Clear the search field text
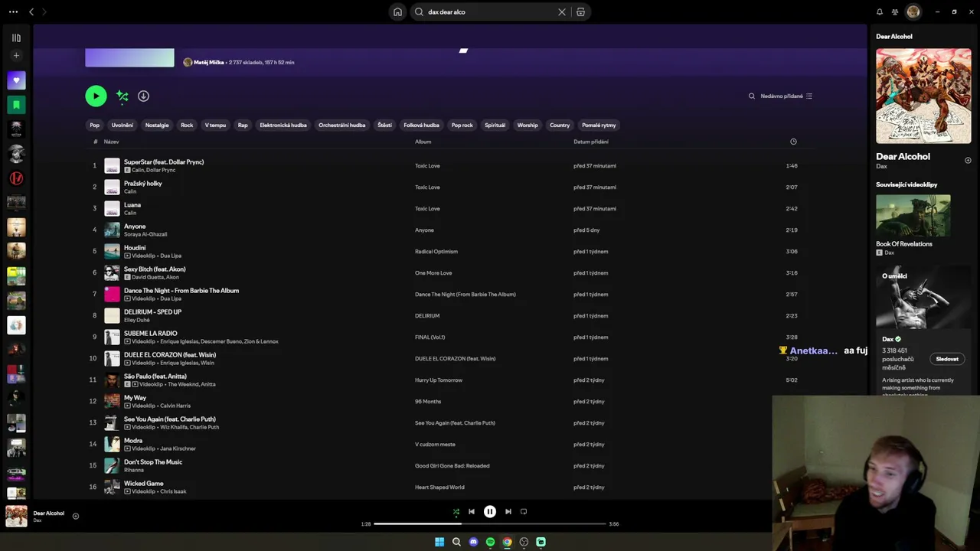This screenshot has width=980, height=551. 562,11
